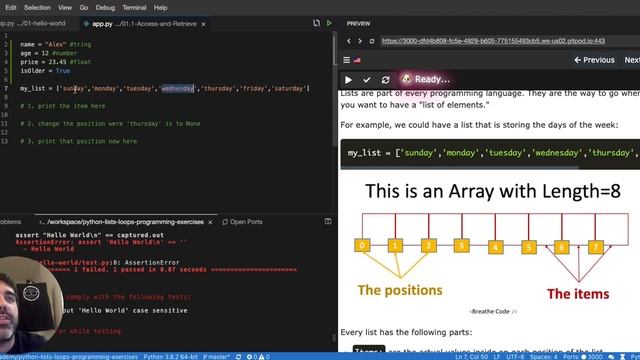640x360 pixels.
Task: Reload the preview browser page
Action: click(371, 41)
